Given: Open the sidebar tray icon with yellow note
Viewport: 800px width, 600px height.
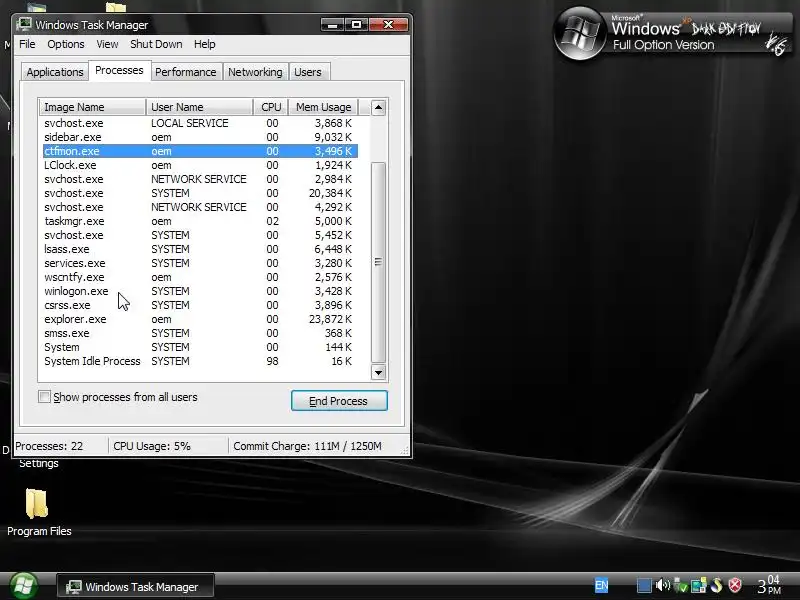Looking at the screenshot, I should (x=698, y=586).
